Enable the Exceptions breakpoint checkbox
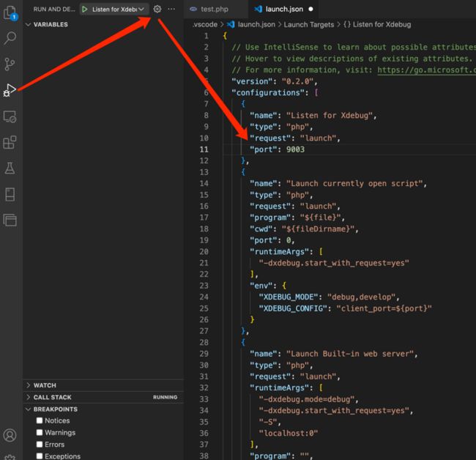Viewport: 476px width, 460px height. pyautogui.click(x=40, y=456)
